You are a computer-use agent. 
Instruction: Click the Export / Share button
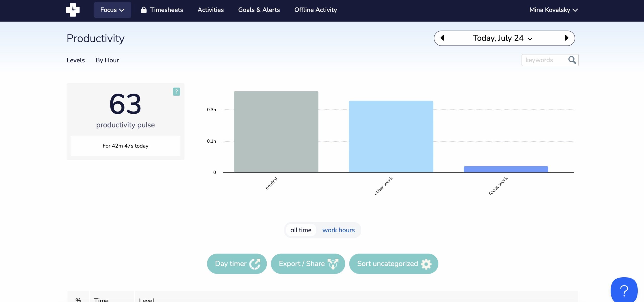click(x=308, y=264)
